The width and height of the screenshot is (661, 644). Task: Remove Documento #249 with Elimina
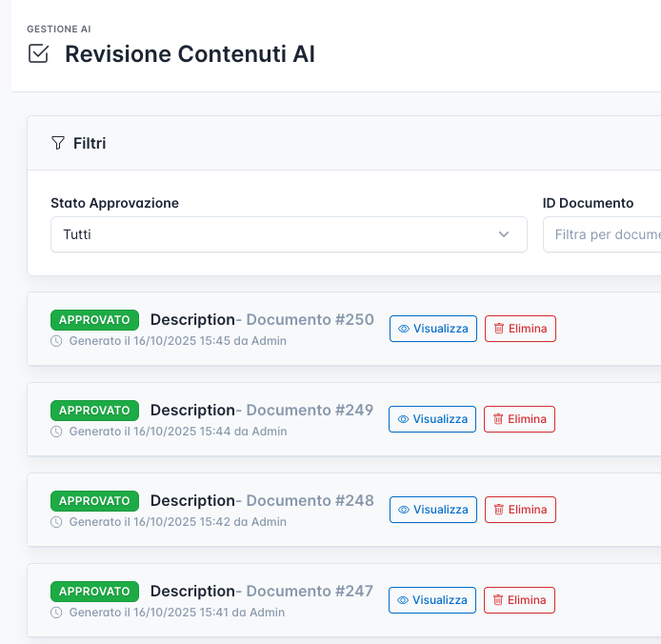519,419
